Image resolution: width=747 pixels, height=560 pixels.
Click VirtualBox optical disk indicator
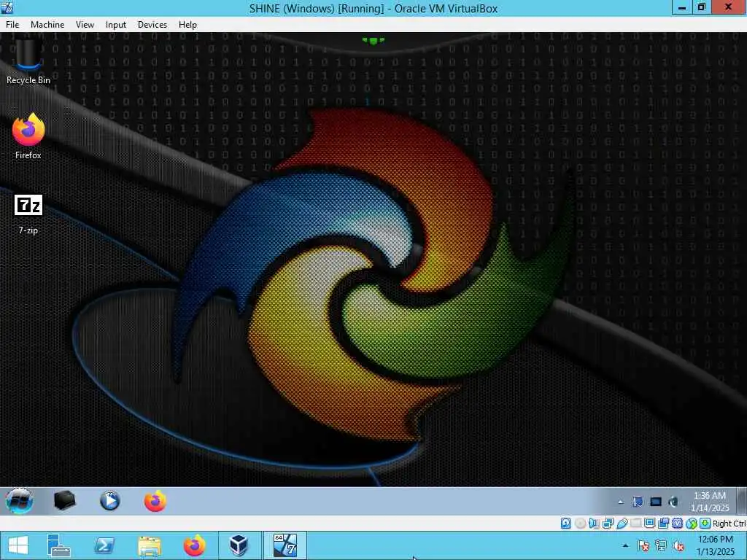(580, 524)
